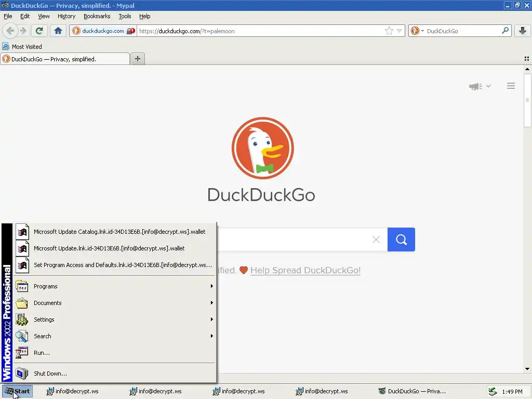Open the Help menu
532x399 pixels.
144,16
